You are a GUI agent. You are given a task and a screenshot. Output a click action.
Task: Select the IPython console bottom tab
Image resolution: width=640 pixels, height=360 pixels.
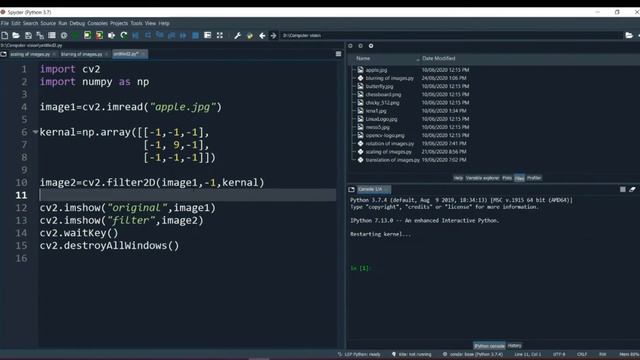489,346
